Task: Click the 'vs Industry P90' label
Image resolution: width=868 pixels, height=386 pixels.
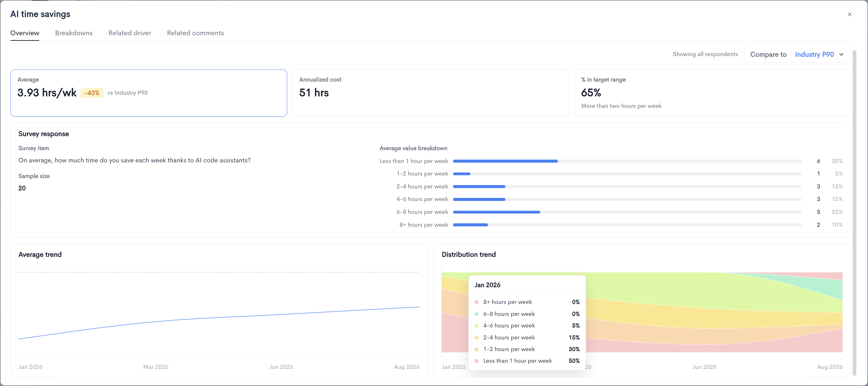Action: 128,93
